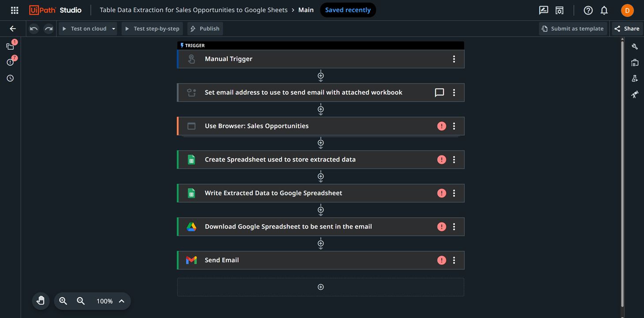Screen dimensions: 644x318
Task: Click the Publish button
Action: [x=205, y=28]
